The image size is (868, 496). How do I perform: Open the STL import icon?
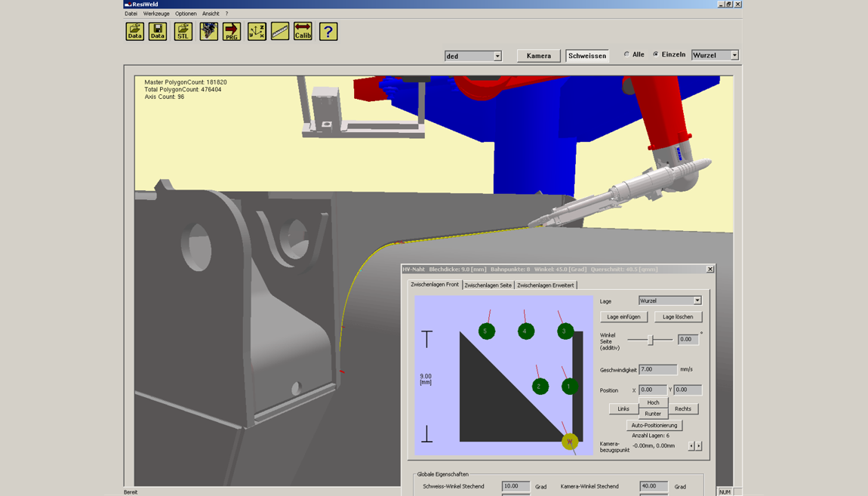[x=183, y=32]
